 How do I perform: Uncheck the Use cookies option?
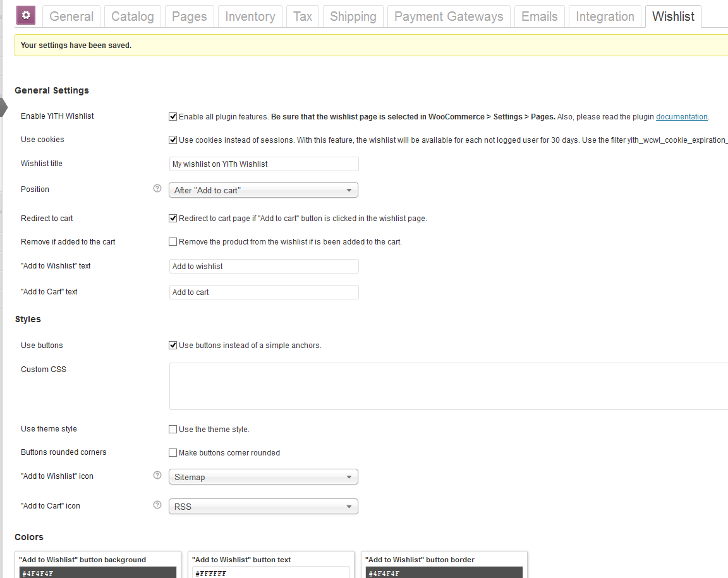click(173, 140)
